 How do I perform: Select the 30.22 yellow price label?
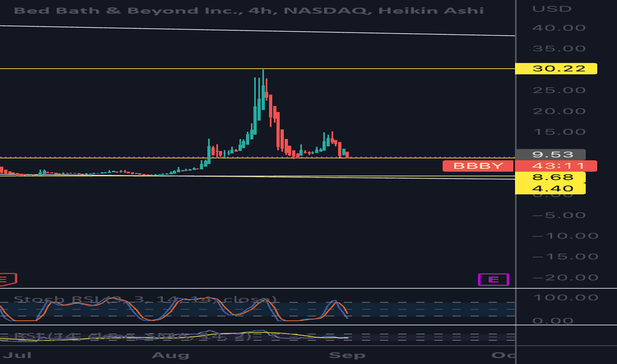click(x=556, y=68)
